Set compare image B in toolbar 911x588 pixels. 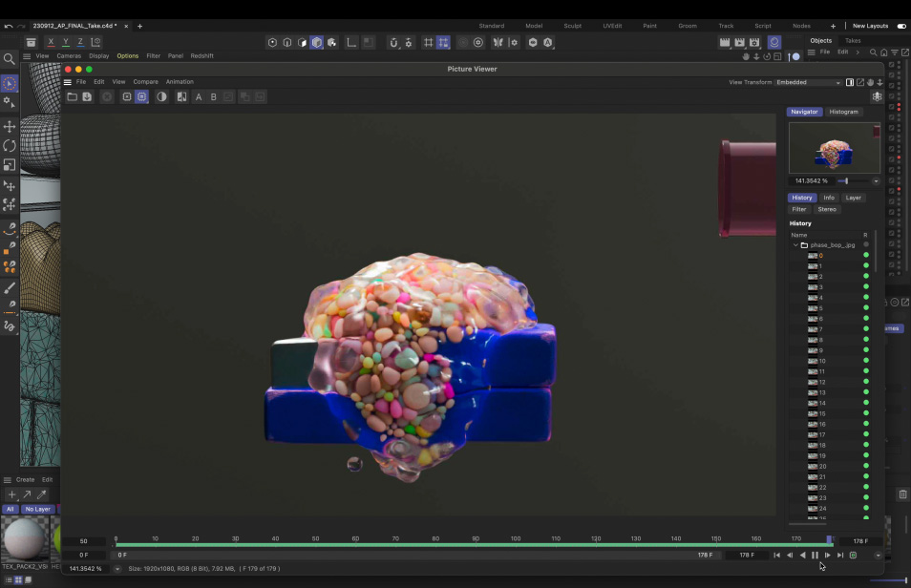tap(213, 96)
